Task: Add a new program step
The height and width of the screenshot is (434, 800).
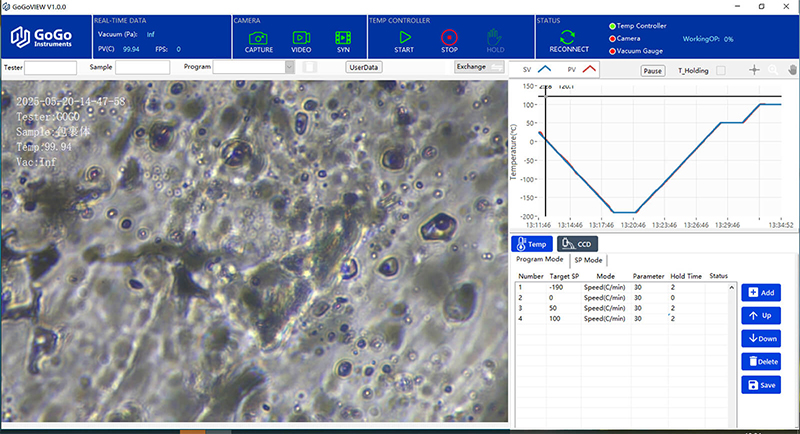Action: (x=761, y=292)
